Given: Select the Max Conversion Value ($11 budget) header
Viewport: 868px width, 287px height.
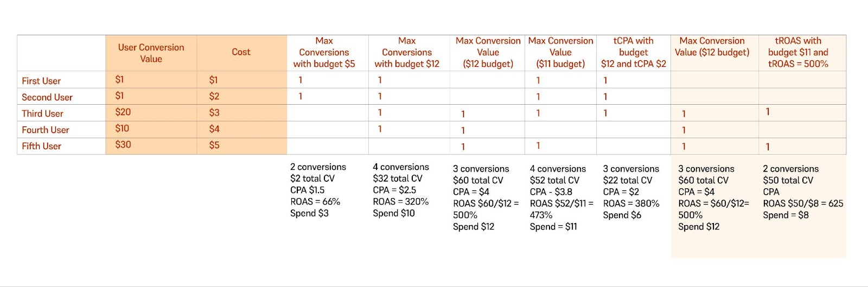Looking at the screenshot, I should click(x=560, y=52).
